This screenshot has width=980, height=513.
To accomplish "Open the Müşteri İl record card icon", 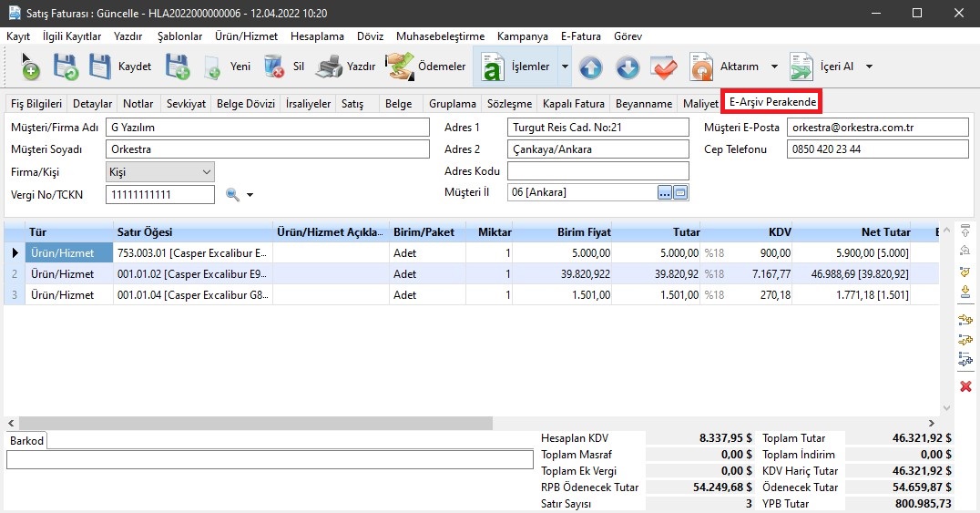I will [680, 192].
